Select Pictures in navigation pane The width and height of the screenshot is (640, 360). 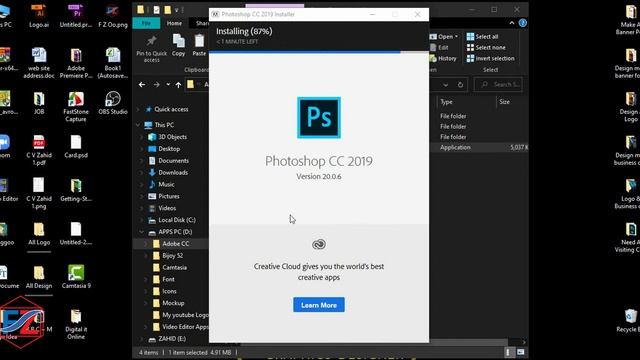[x=164, y=196]
